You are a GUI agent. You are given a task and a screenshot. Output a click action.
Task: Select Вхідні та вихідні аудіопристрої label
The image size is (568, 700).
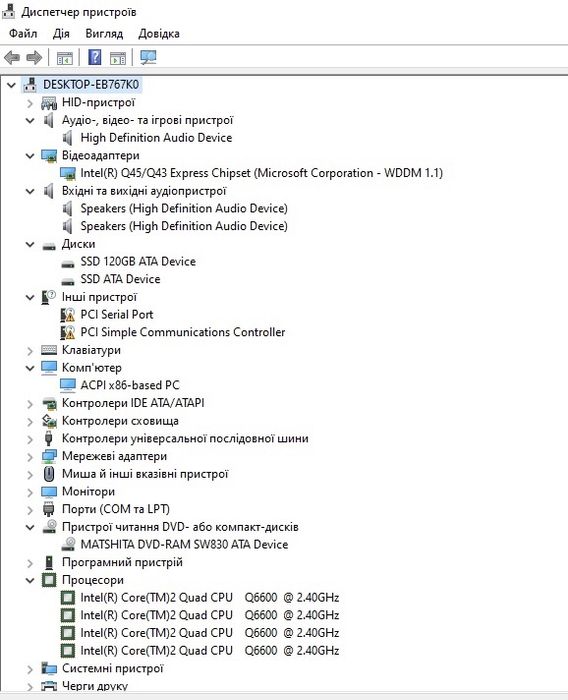coord(144,191)
